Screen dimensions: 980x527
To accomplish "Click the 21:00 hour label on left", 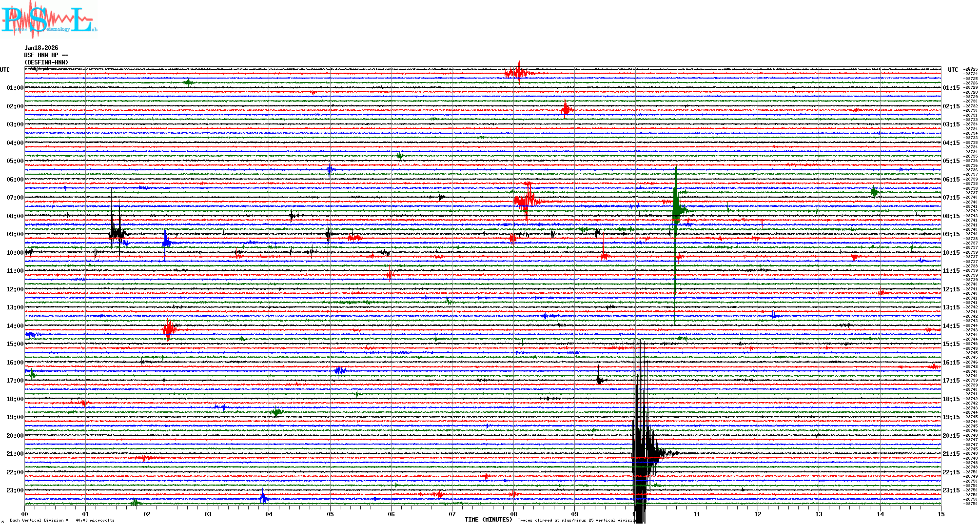I will coord(15,454).
